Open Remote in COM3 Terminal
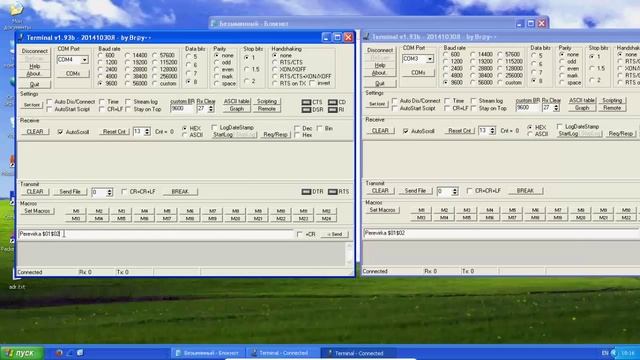The image size is (640, 360). 612,108
